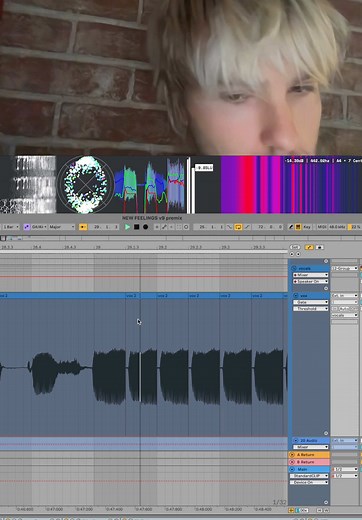The image size is (362, 520).
Task: Open MIDI mapping mode
Action: [321, 227]
